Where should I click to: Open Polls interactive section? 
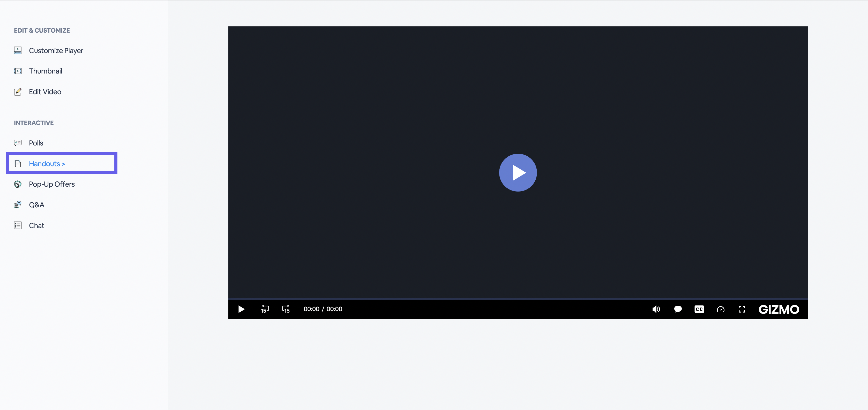(36, 143)
